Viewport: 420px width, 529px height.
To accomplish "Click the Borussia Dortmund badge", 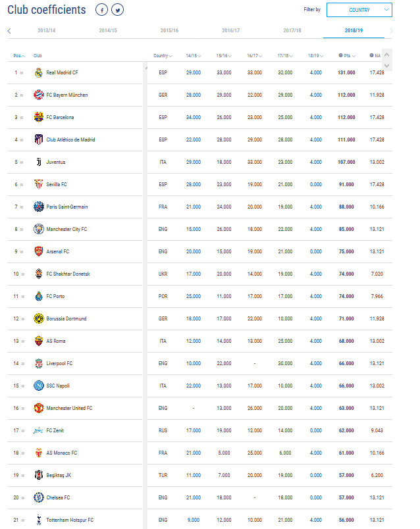I will coord(39,318).
